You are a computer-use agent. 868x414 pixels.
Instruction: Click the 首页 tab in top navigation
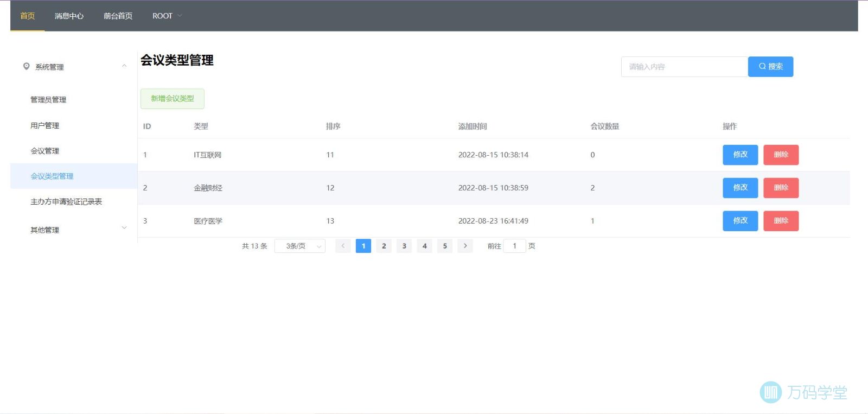pos(27,16)
